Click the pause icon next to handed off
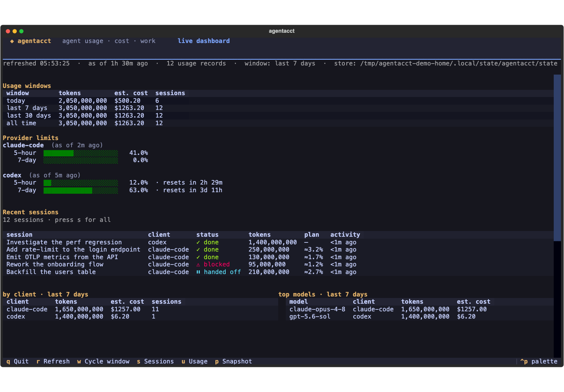This screenshot has width=564, height=392. 198,272
